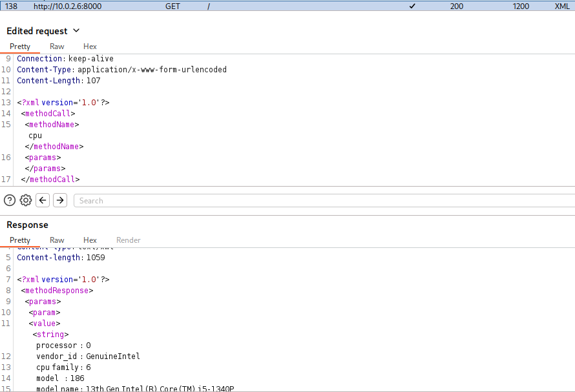Click the vendor_id GenuineIntel response line

[x=88, y=356]
